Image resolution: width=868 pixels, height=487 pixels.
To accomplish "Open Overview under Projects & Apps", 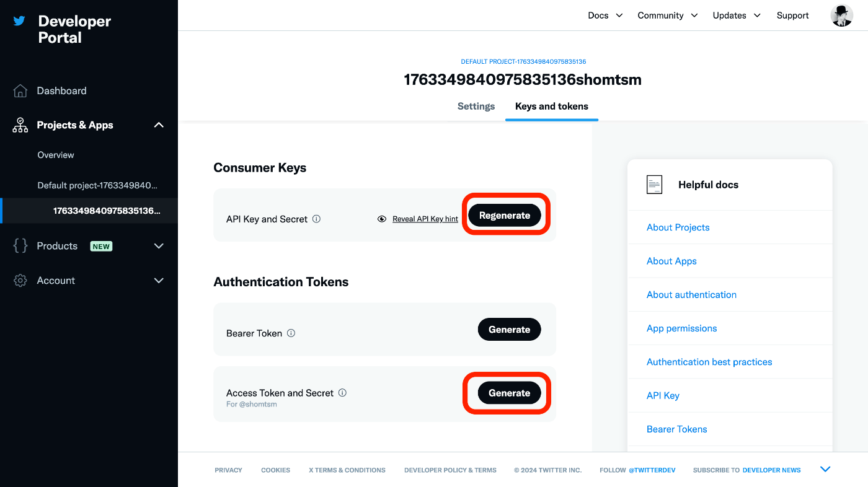I will pos(56,155).
